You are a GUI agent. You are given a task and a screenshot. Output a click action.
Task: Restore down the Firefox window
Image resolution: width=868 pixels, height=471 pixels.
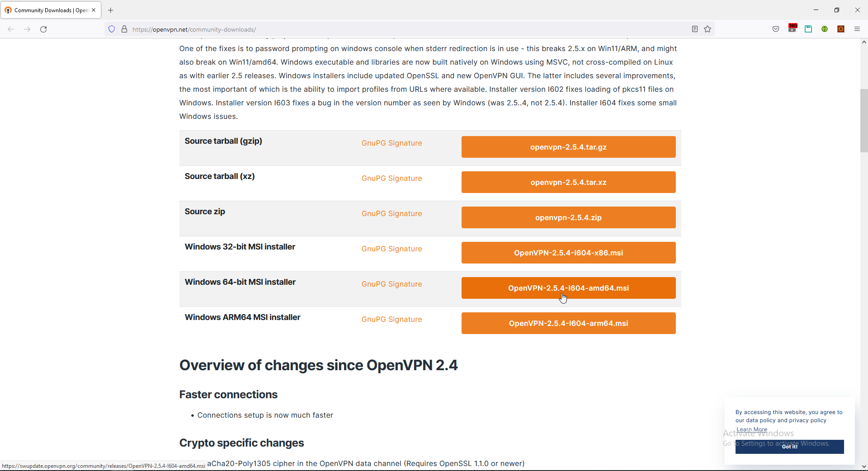click(x=837, y=10)
